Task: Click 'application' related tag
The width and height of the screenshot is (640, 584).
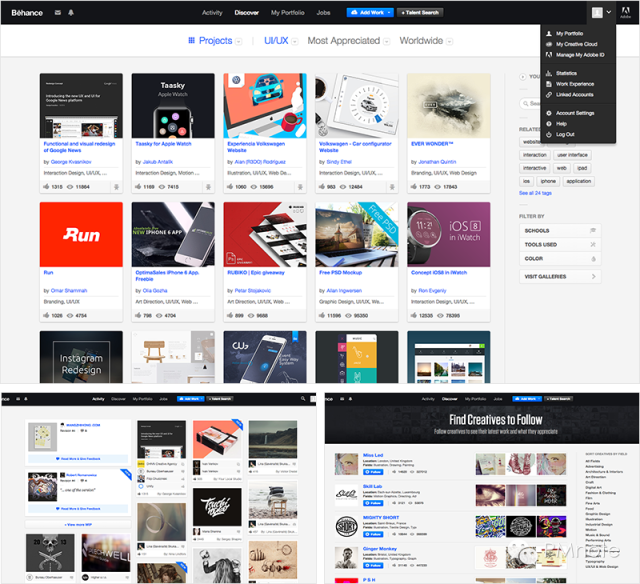Action: click(x=578, y=181)
